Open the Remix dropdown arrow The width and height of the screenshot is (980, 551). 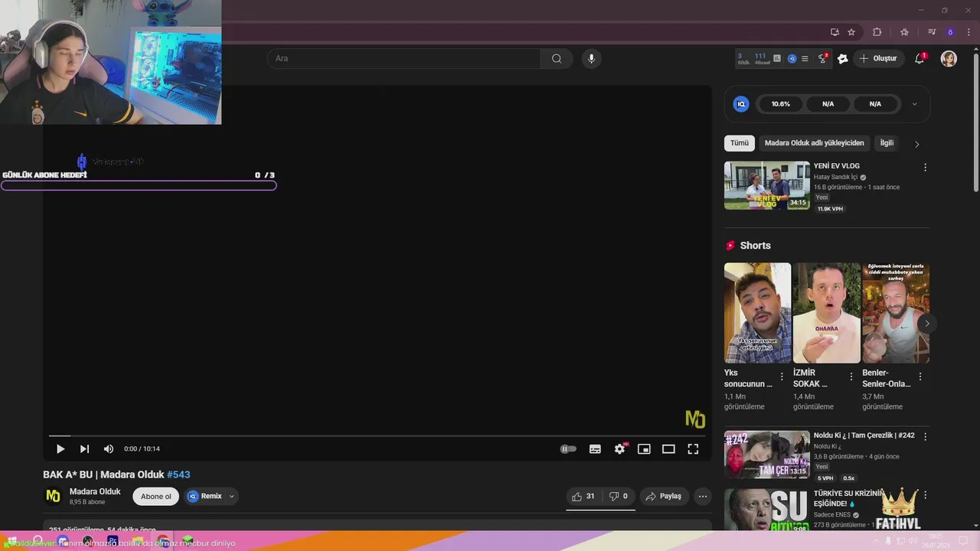pyautogui.click(x=231, y=496)
